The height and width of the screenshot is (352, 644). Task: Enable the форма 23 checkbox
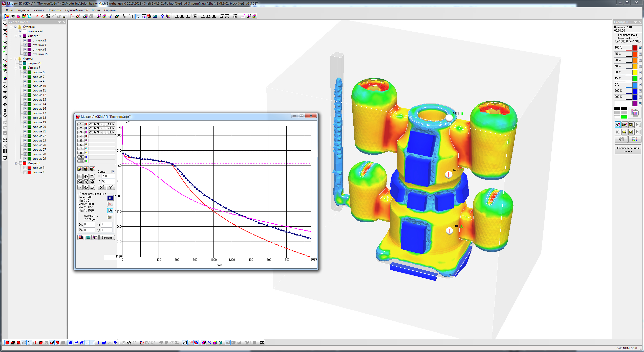(x=20, y=63)
